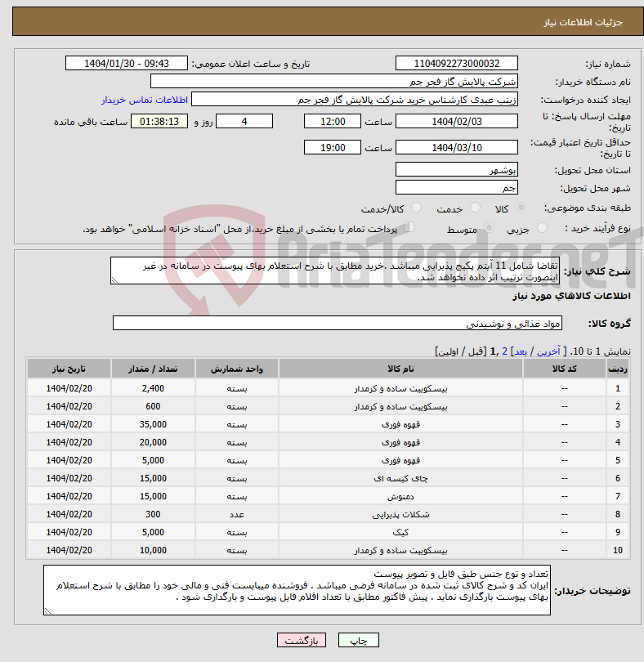Click کیک item name
The height and width of the screenshot is (662, 644).
click(x=400, y=532)
